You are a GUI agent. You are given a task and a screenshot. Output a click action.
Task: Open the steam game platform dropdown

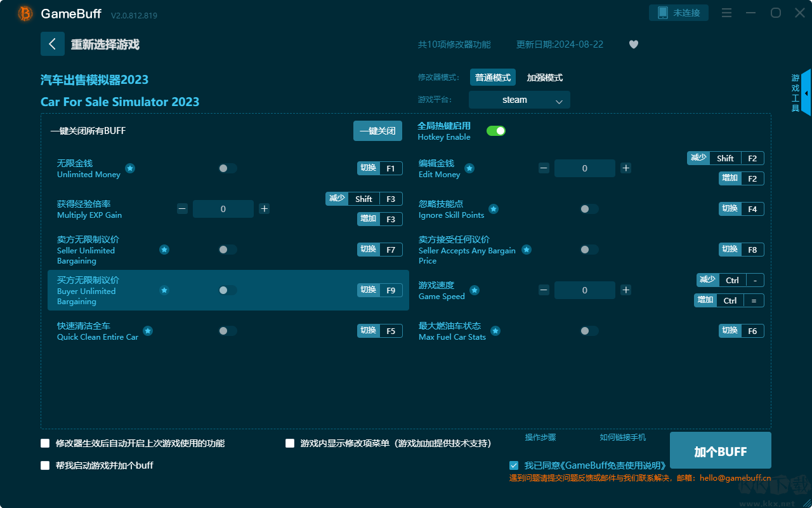520,100
